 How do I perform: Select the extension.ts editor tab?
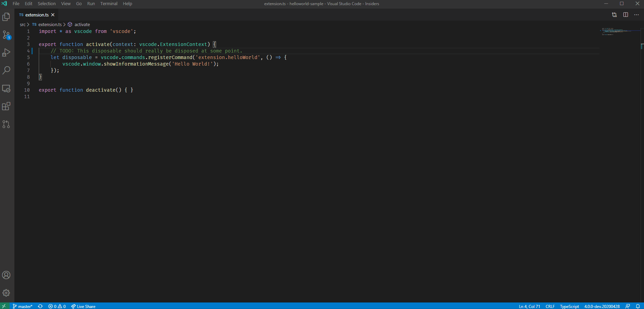36,15
